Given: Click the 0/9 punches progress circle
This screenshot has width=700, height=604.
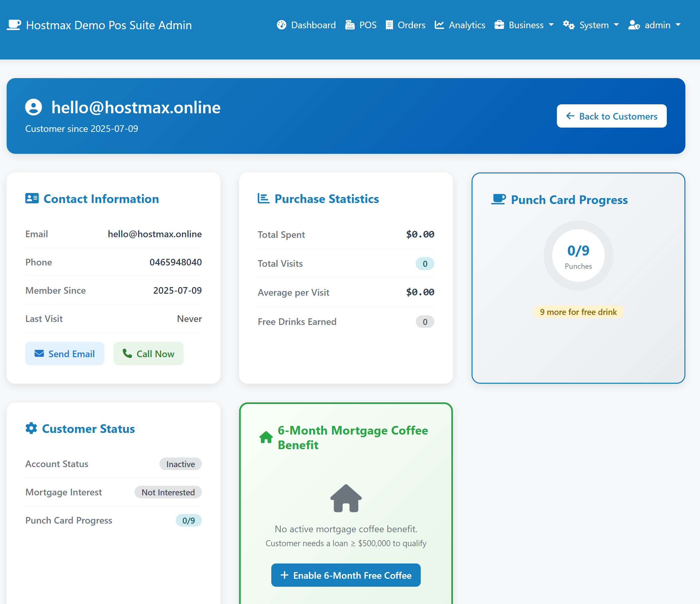Looking at the screenshot, I should [578, 256].
